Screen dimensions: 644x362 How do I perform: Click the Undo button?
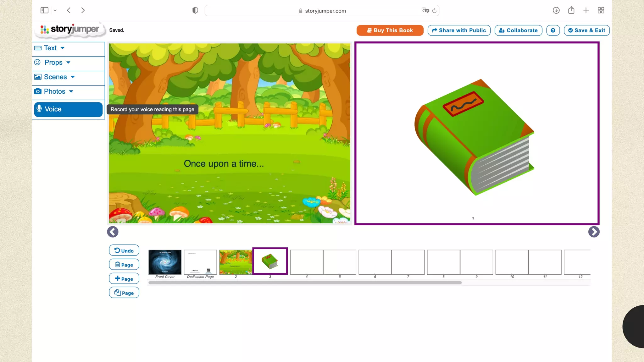(124, 250)
